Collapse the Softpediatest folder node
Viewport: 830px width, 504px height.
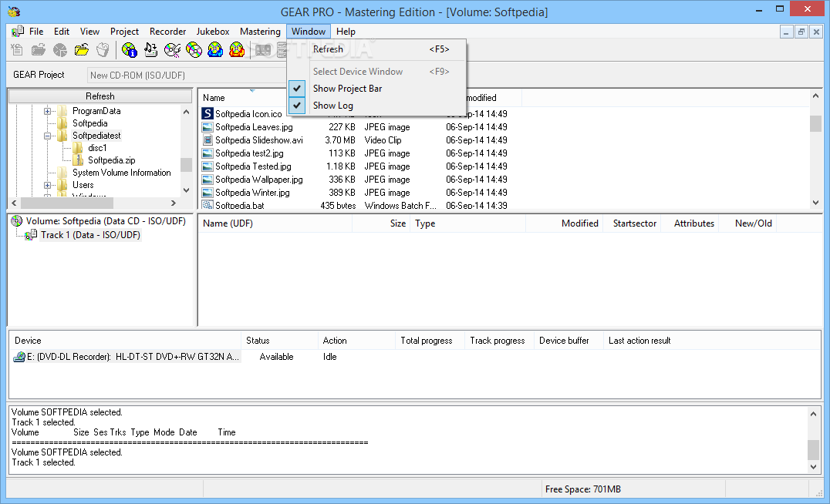click(48, 136)
